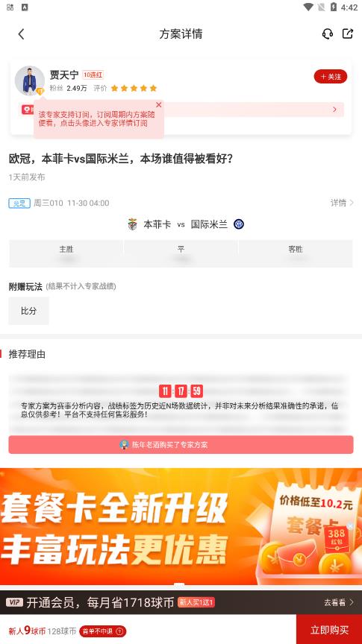Select the 平 draw option
This screenshot has height=644, width=362.
pos(181,253)
